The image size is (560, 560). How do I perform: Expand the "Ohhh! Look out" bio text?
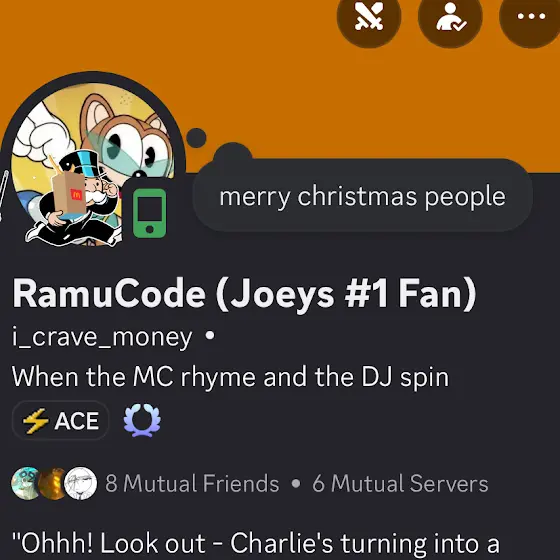pyautogui.click(x=256, y=544)
